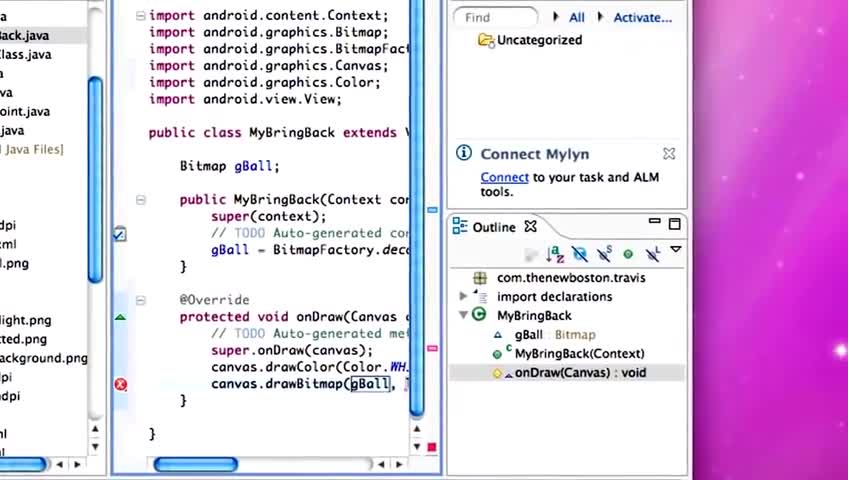Click the Package Explorer vertical scrollbar thumb

(x=95, y=179)
